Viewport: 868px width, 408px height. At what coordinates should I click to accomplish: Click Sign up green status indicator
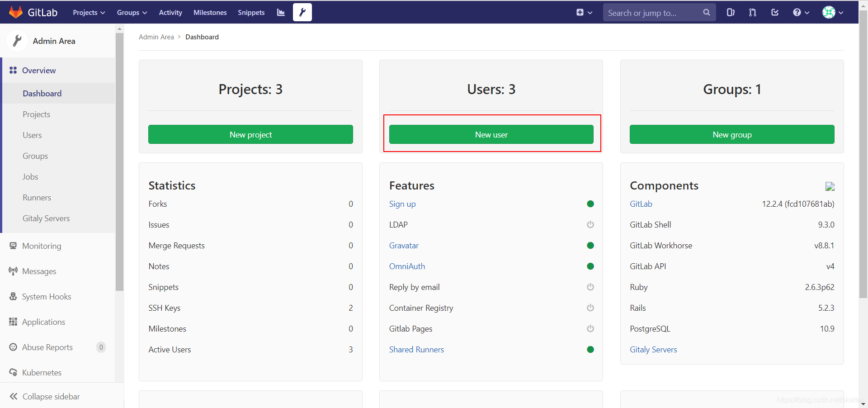coord(590,204)
